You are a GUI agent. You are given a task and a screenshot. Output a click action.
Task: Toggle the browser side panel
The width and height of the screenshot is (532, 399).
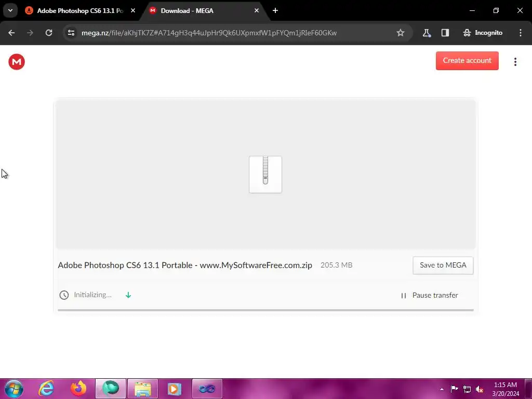(445, 33)
